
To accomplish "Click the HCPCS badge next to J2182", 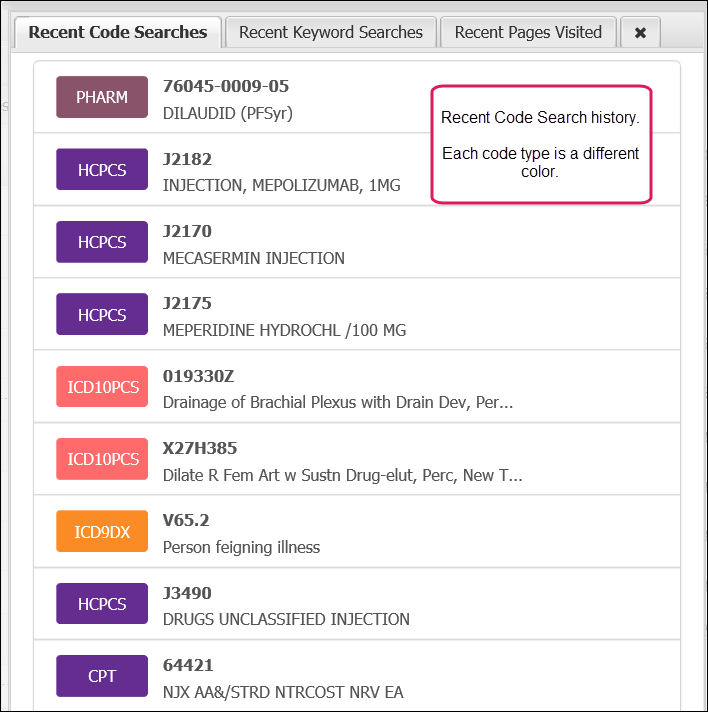I will tap(102, 170).
